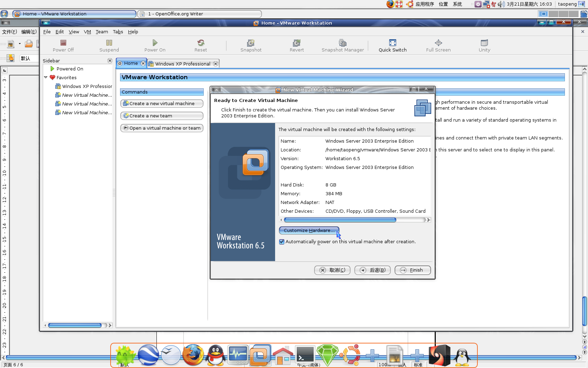
Task: Toggle automatic power on after creation
Action: click(282, 242)
